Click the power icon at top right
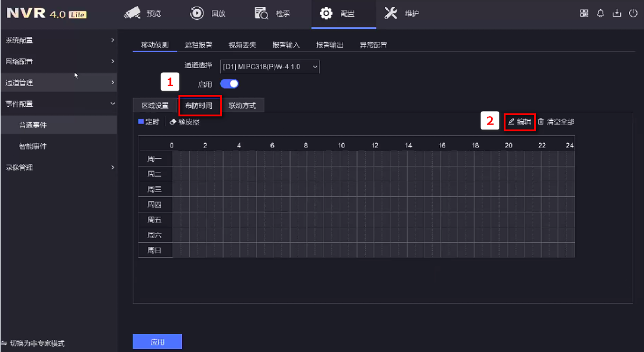Image resolution: width=644 pixels, height=352 pixels. click(x=633, y=14)
